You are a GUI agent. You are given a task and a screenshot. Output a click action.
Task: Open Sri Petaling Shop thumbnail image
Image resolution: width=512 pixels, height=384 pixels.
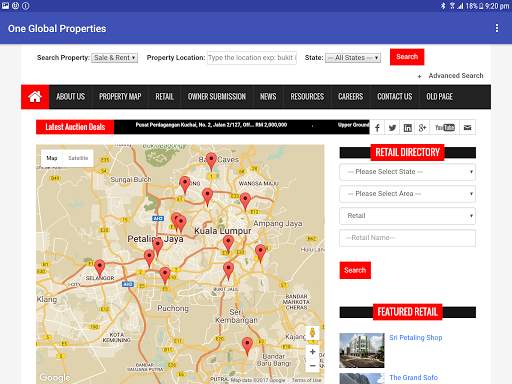[x=362, y=350]
